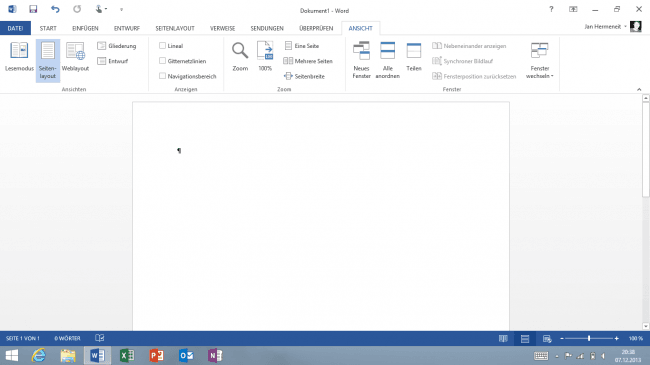The image size is (650, 365).
Task: Open Word help question mark
Action: 551,9
